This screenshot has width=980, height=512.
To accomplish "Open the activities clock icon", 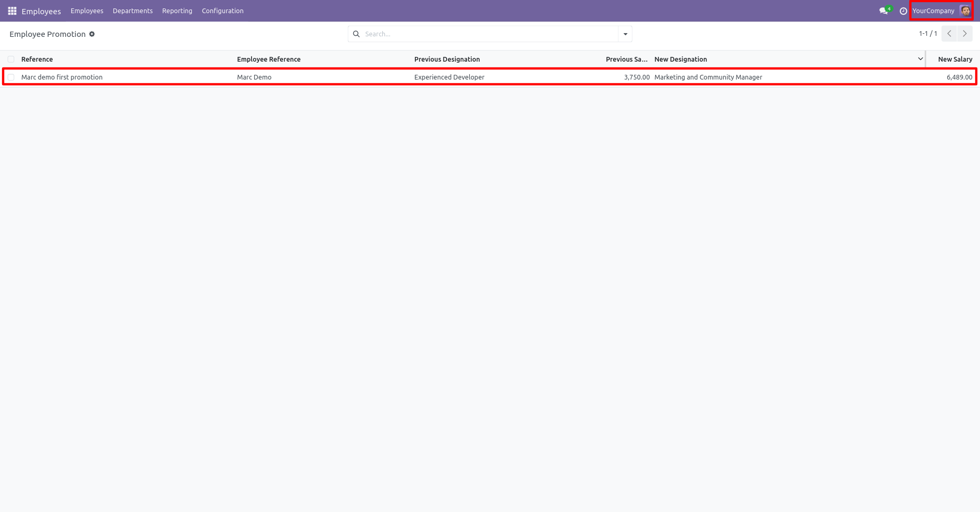I will click(x=903, y=11).
